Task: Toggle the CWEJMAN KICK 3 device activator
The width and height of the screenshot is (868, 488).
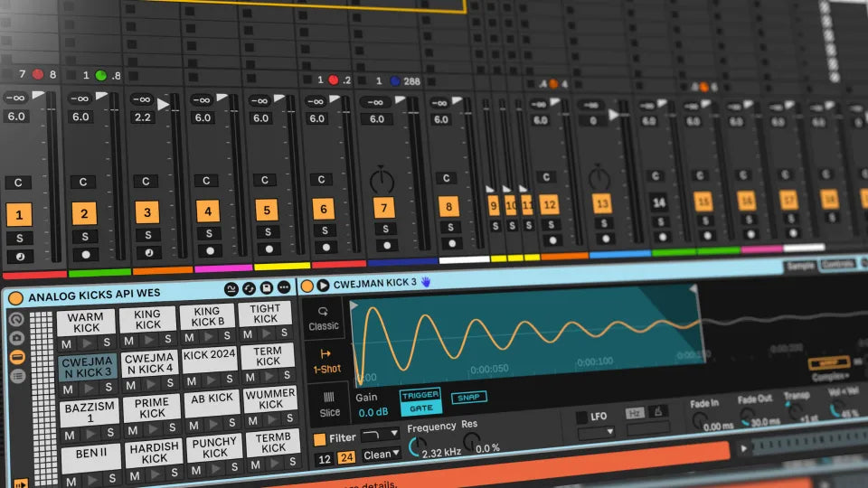Action: point(307,286)
